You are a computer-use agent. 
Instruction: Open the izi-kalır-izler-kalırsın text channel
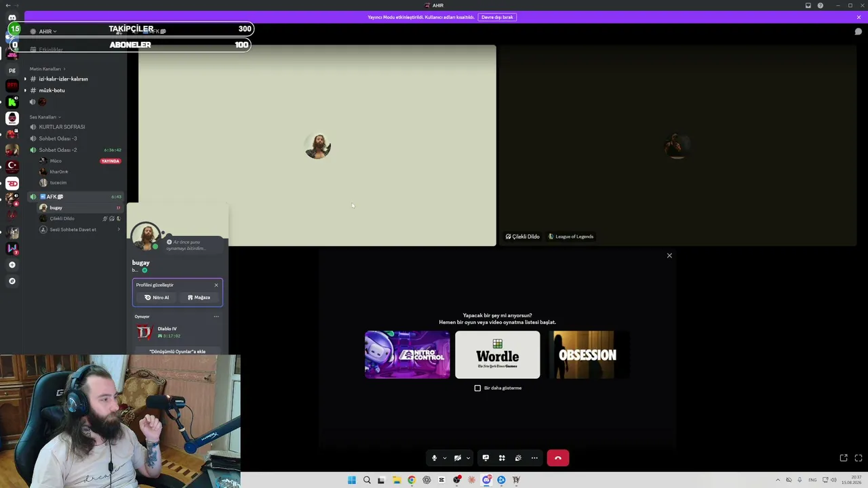(x=63, y=79)
